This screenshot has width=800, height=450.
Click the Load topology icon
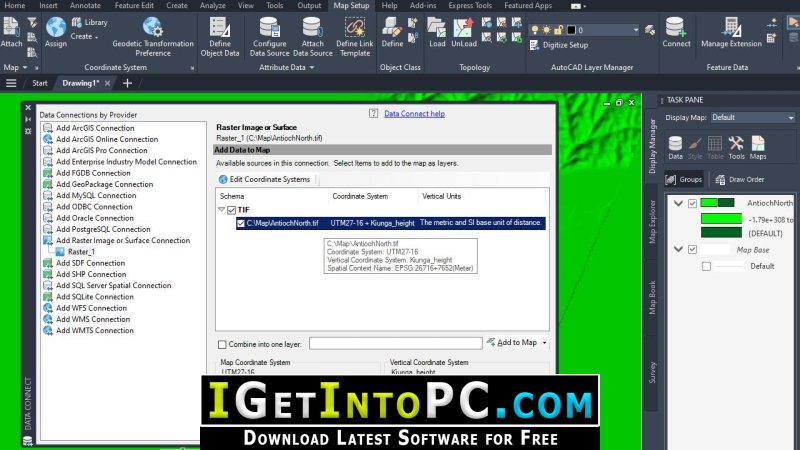[x=437, y=27]
